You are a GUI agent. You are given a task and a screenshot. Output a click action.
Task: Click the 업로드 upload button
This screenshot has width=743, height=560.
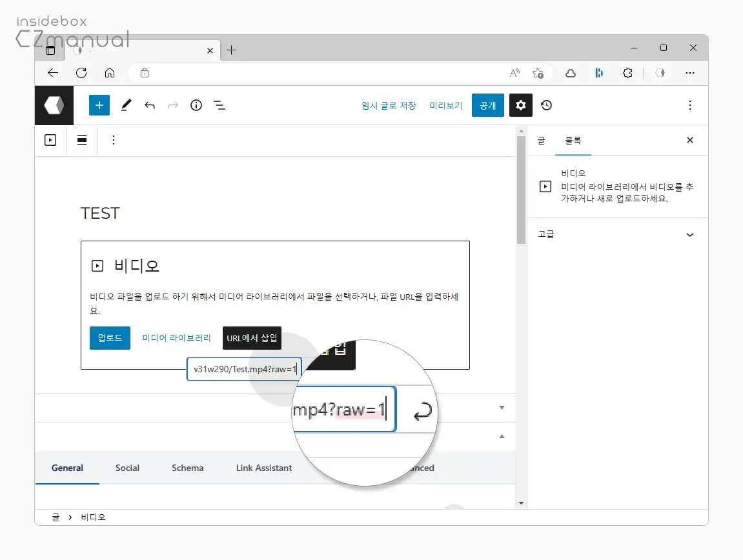110,338
